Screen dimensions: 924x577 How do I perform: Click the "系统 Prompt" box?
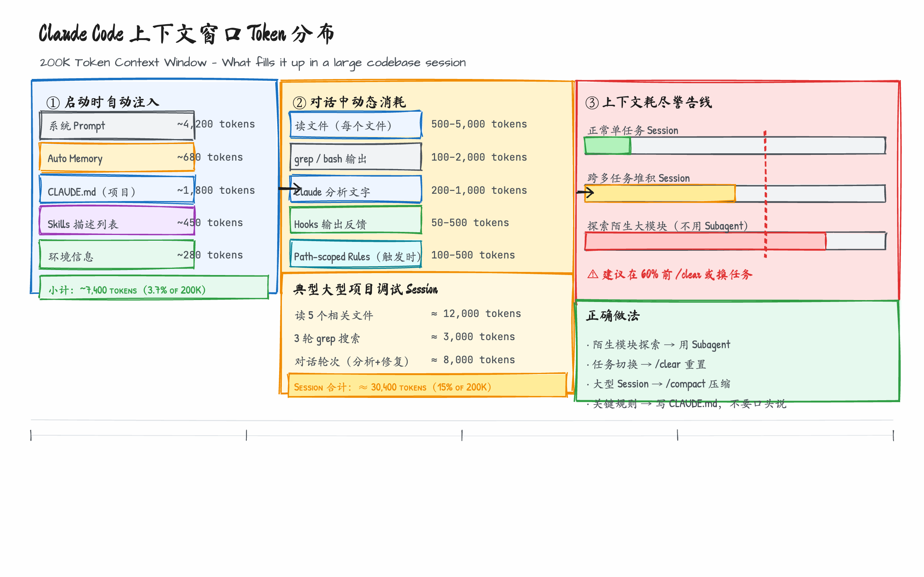[117, 126]
